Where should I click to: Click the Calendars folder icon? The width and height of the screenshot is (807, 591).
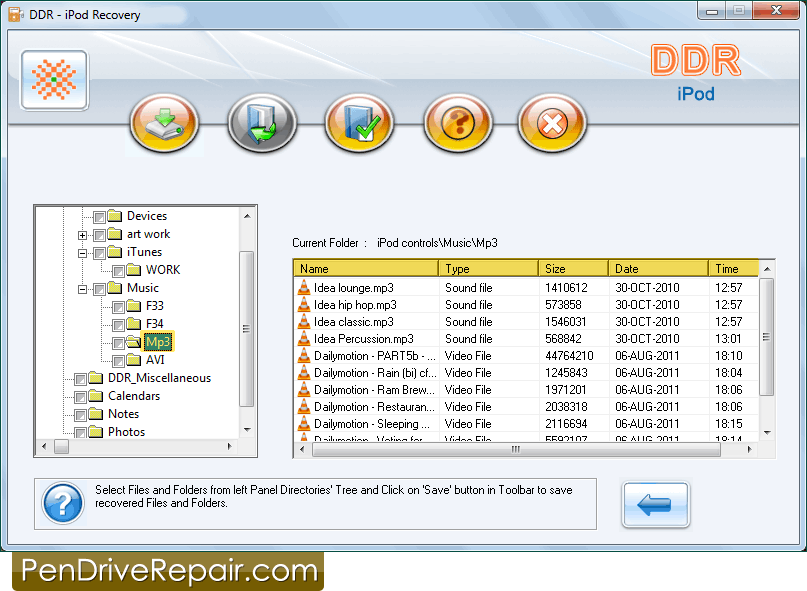coord(96,396)
